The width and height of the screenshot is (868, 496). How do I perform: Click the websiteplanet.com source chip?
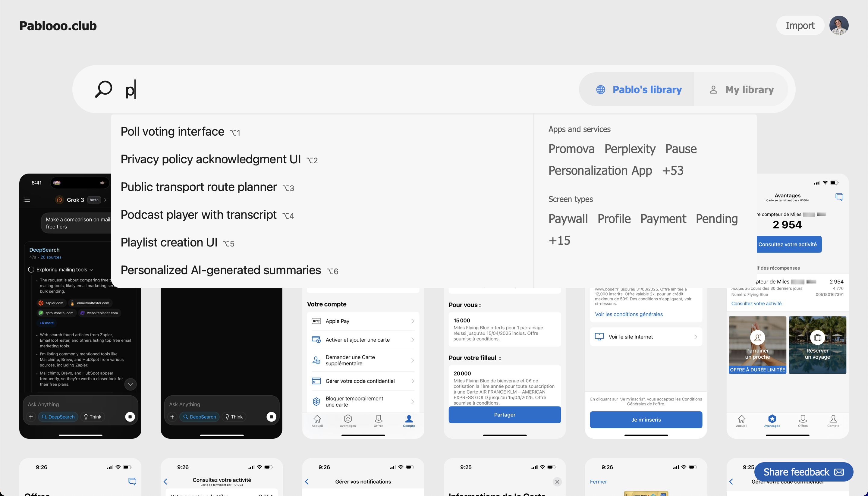[99, 313]
